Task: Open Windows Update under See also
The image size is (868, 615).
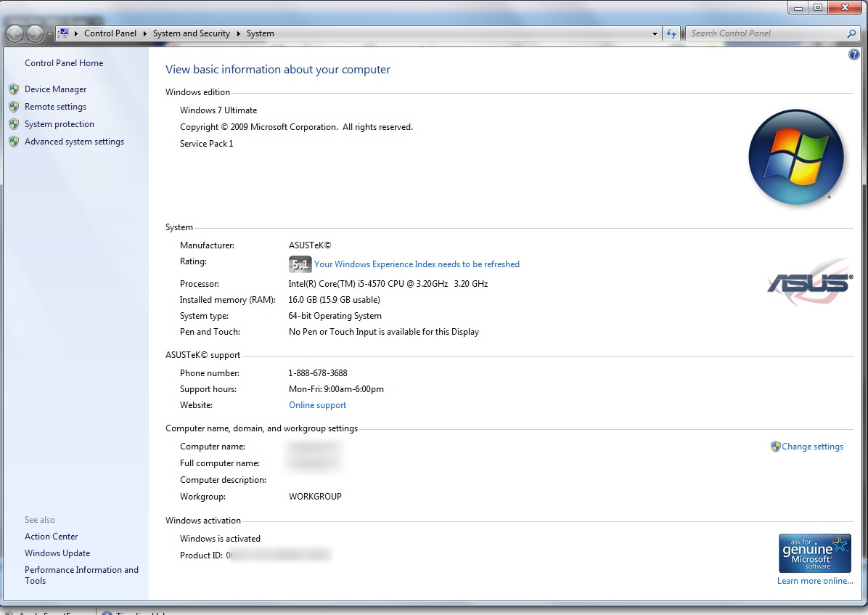Action: pos(57,553)
